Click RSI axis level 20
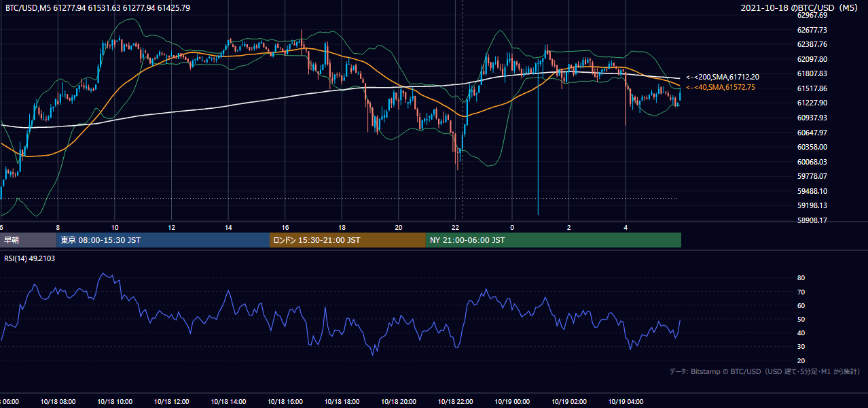The height and width of the screenshot is (408, 868). (x=801, y=360)
